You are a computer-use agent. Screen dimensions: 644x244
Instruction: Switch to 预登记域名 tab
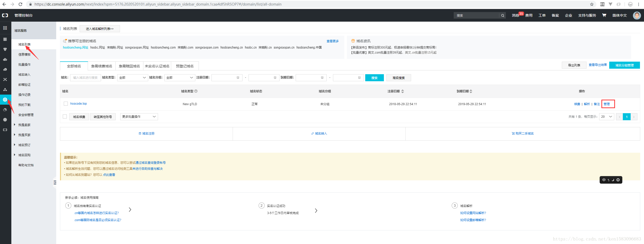185,66
